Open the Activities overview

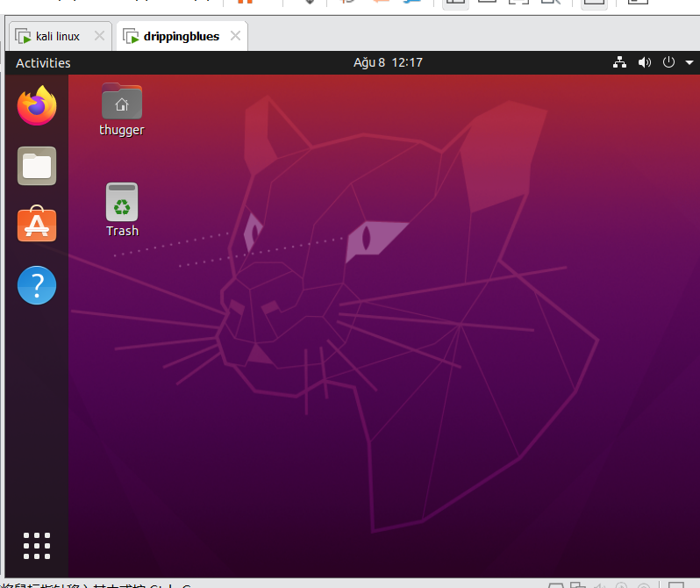43,63
